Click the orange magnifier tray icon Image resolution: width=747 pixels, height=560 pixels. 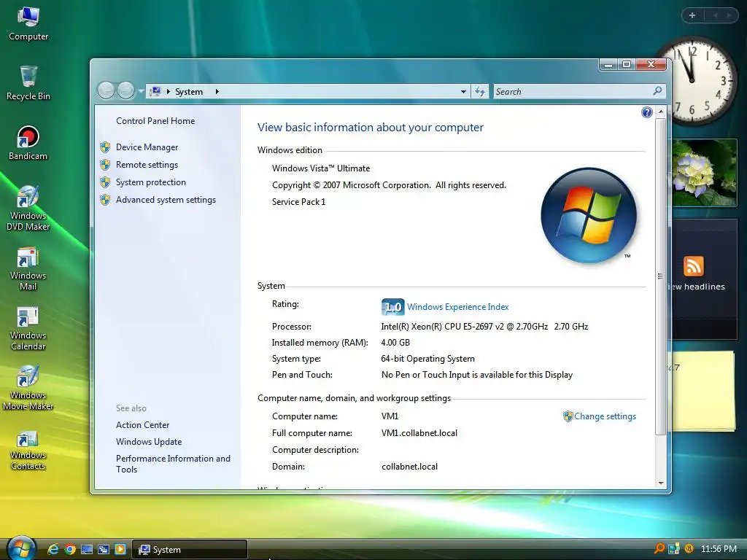pyautogui.click(x=659, y=548)
